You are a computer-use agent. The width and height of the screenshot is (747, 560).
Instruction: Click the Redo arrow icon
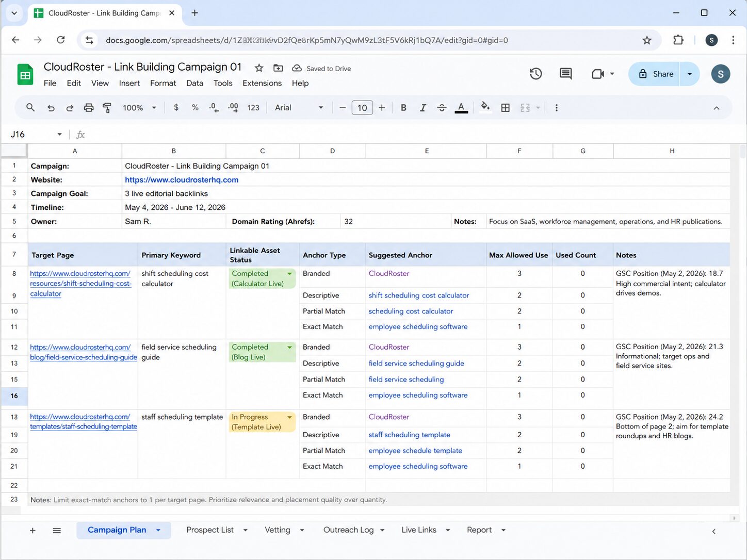(x=70, y=108)
